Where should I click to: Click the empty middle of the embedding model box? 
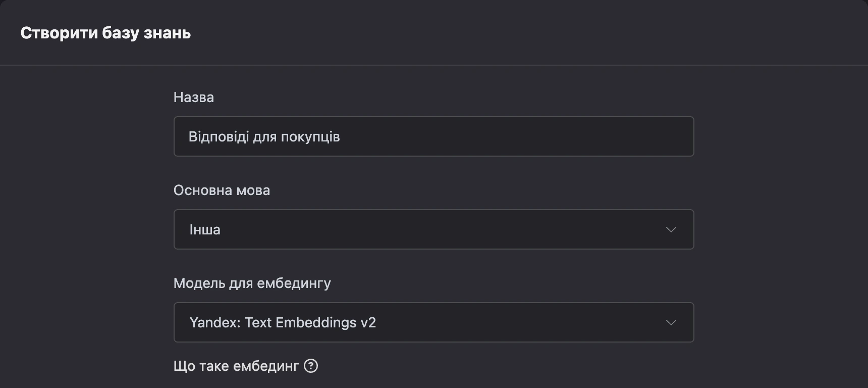click(x=520, y=322)
